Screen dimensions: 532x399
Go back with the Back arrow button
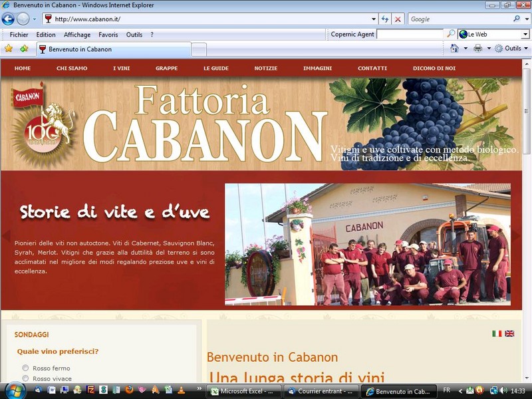pos(8,19)
